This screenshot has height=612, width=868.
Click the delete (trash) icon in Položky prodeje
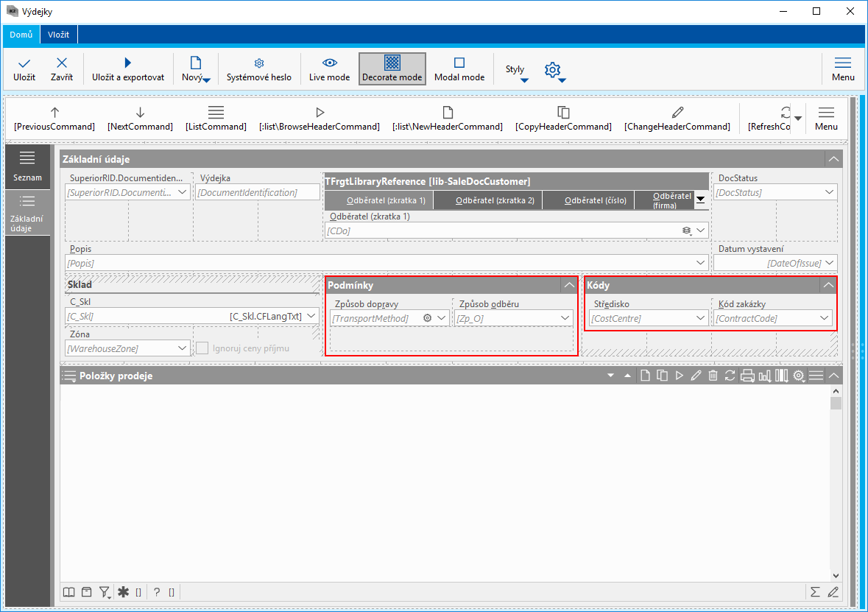[x=713, y=376]
